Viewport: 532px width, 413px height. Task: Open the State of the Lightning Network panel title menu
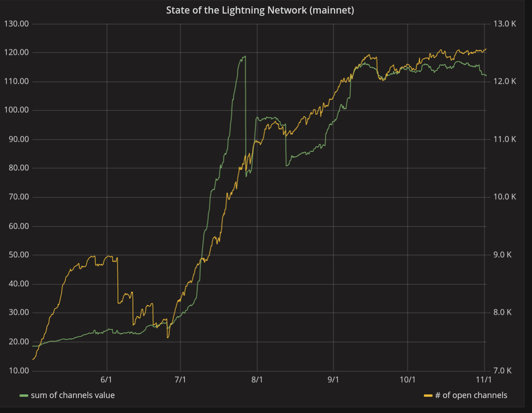[x=260, y=10]
